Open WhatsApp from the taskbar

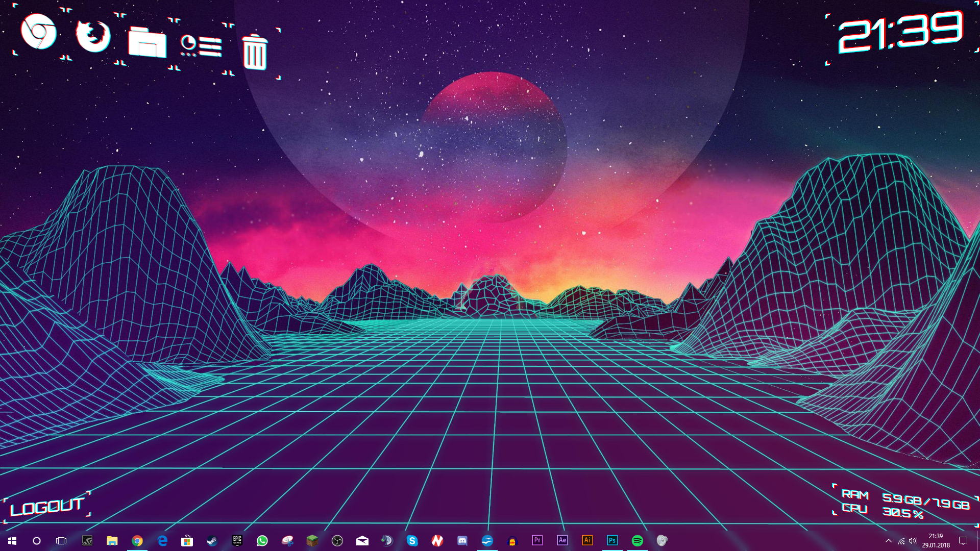(262, 540)
